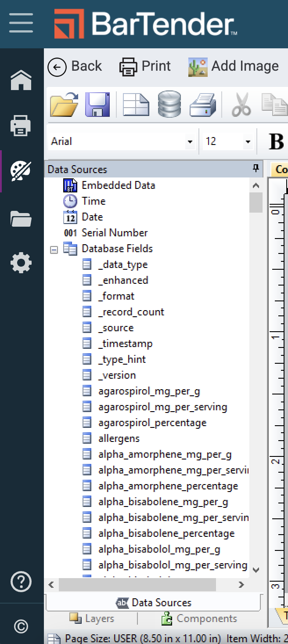Image resolution: width=288 pixels, height=644 pixels.
Task: Open the hamburger navigation menu
Action: pos(21,23)
